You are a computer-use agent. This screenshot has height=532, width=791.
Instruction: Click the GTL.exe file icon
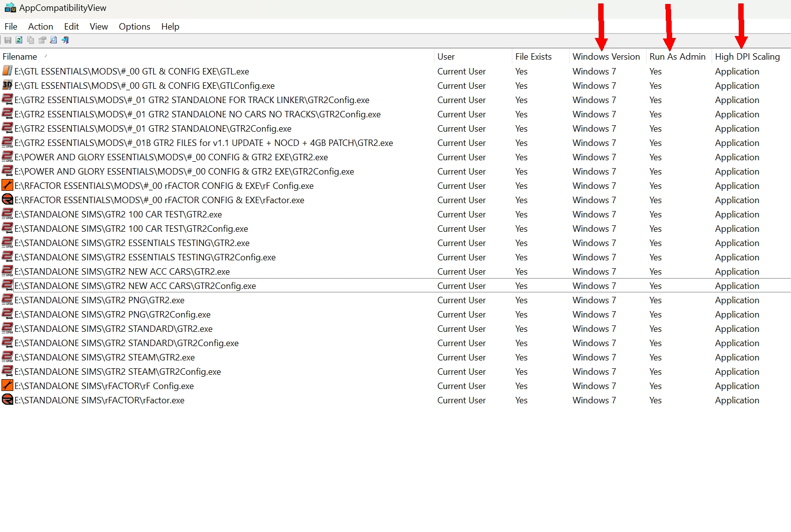point(7,71)
